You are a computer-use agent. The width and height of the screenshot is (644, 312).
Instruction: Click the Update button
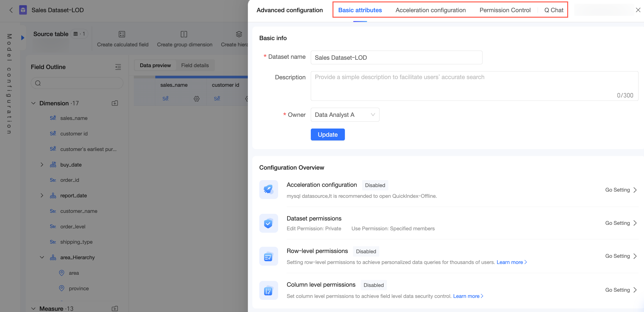tap(327, 134)
